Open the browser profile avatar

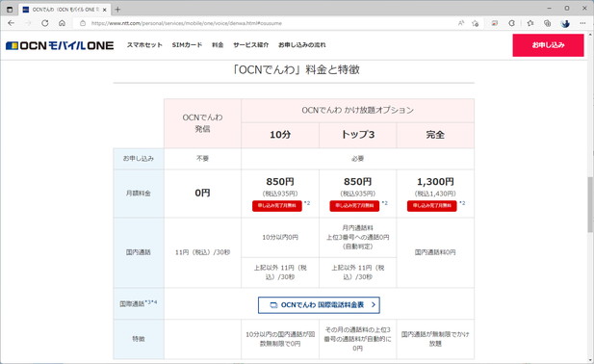565,23
